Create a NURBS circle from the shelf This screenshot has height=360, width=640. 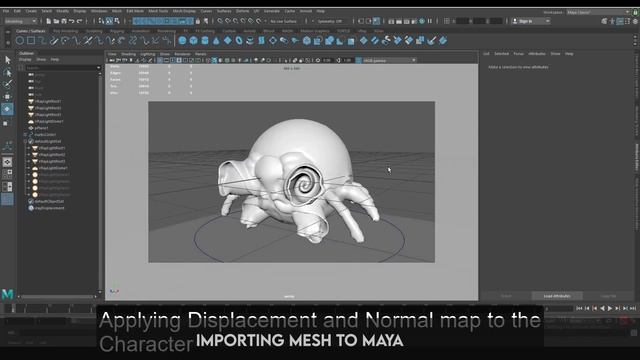coord(20,40)
